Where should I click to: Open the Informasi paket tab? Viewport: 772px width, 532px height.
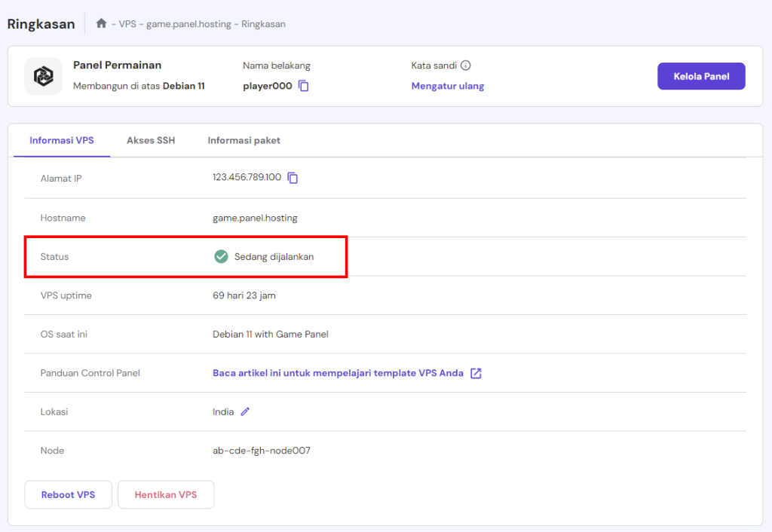point(244,140)
